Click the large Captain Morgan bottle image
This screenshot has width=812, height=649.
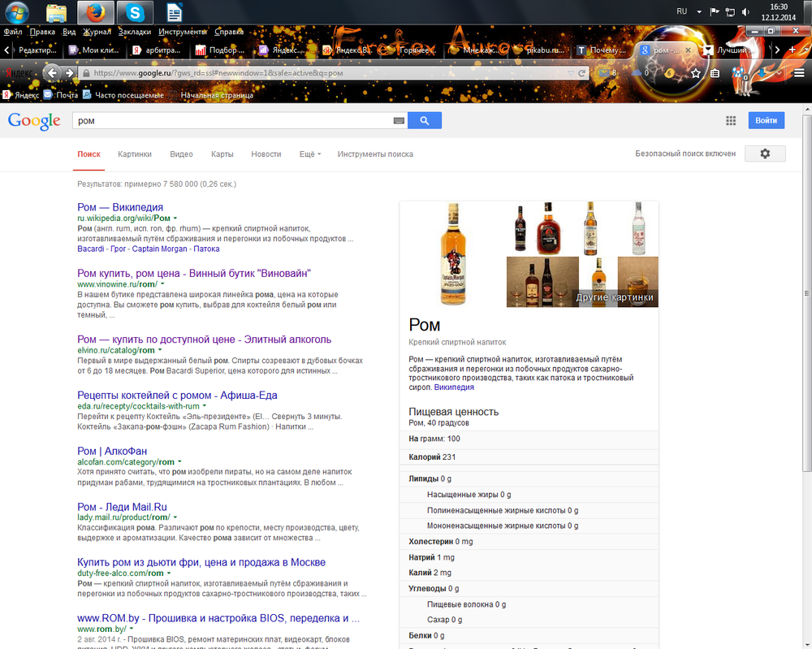point(453,254)
